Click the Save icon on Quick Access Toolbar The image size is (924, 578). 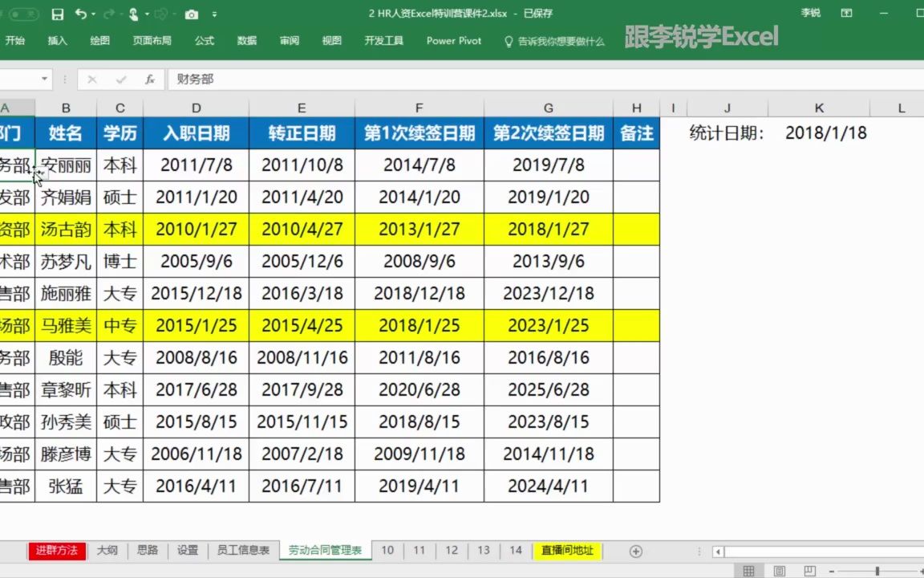pos(58,14)
